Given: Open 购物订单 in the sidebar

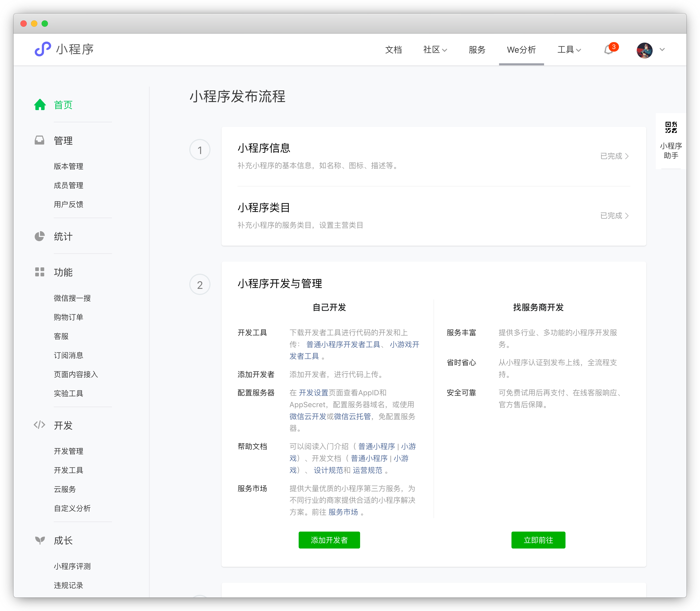Looking at the screenshot, I should [x=69, y=317].
